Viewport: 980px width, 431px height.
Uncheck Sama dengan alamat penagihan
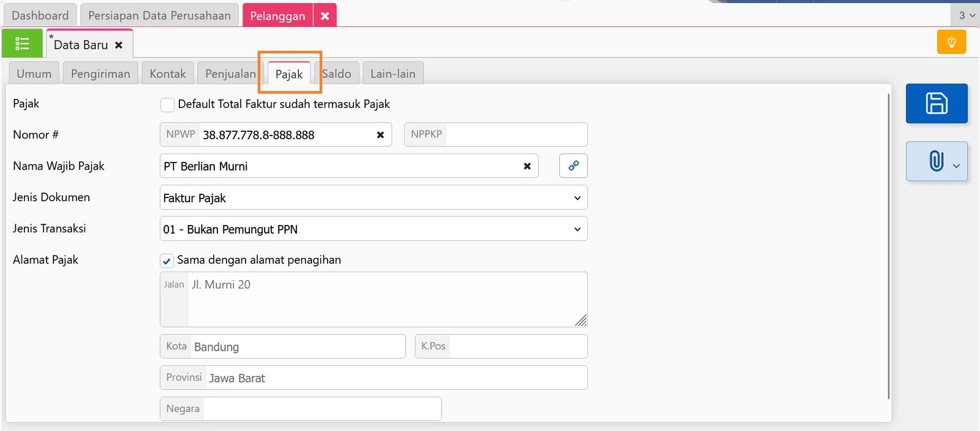point(167,261)
